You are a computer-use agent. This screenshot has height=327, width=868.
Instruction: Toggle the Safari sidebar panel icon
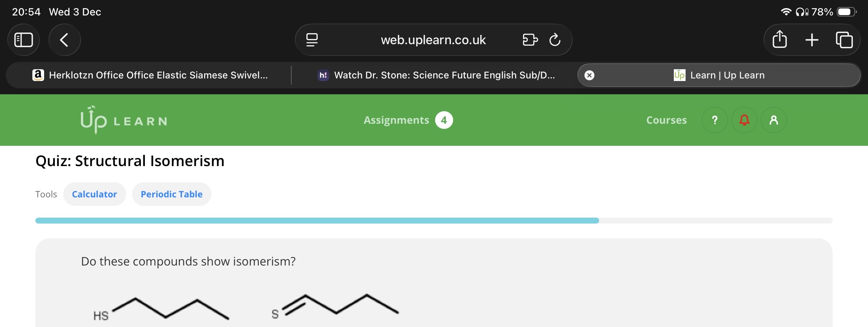click(24, 40)
